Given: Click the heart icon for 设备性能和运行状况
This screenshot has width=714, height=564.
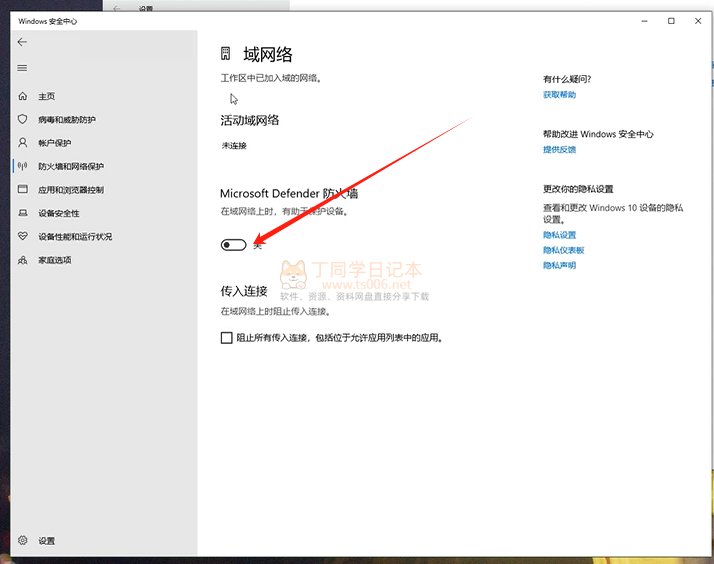Looking at the screenshot, I should click(x=23, y=237).
